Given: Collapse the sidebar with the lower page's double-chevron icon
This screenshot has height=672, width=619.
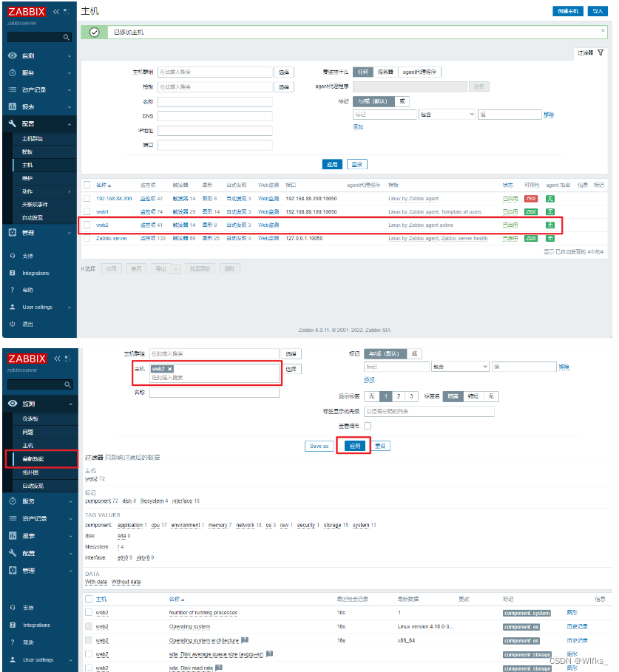Looking at the screenshot, I should [x=57, y=359].
